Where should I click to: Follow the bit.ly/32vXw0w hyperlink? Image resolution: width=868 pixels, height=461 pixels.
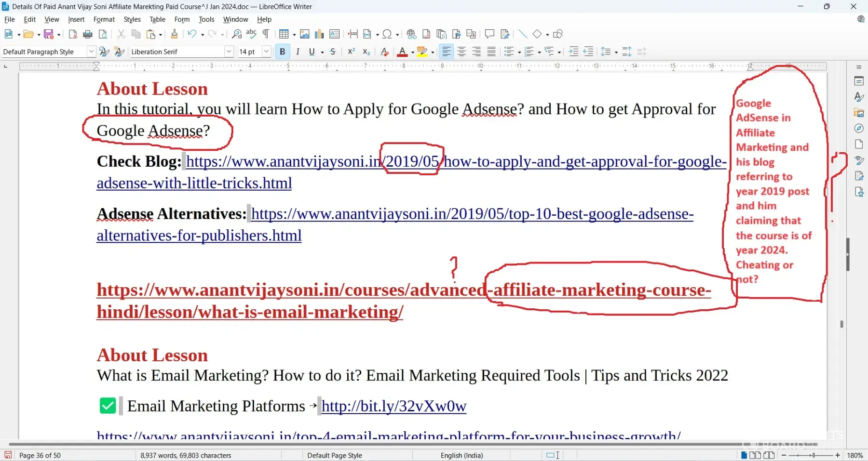[393, 406]
